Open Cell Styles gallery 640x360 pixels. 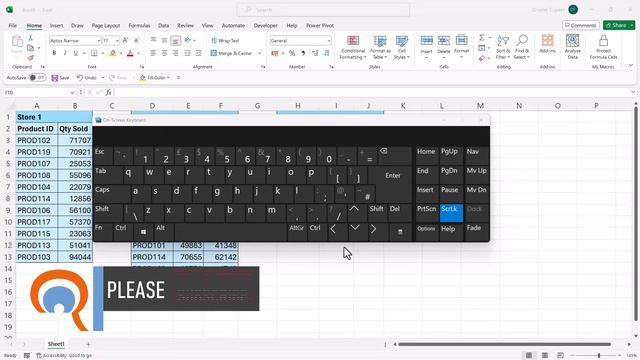tap(402, 47)
